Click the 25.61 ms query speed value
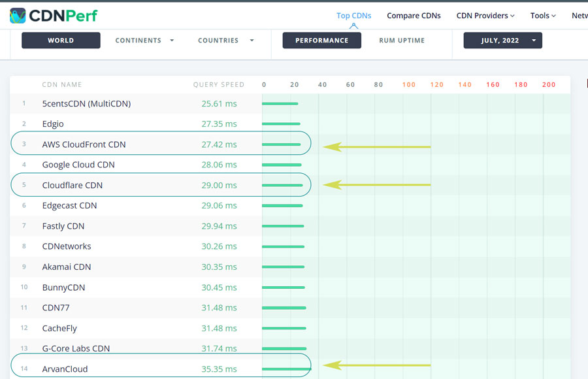 pos(219,103)
